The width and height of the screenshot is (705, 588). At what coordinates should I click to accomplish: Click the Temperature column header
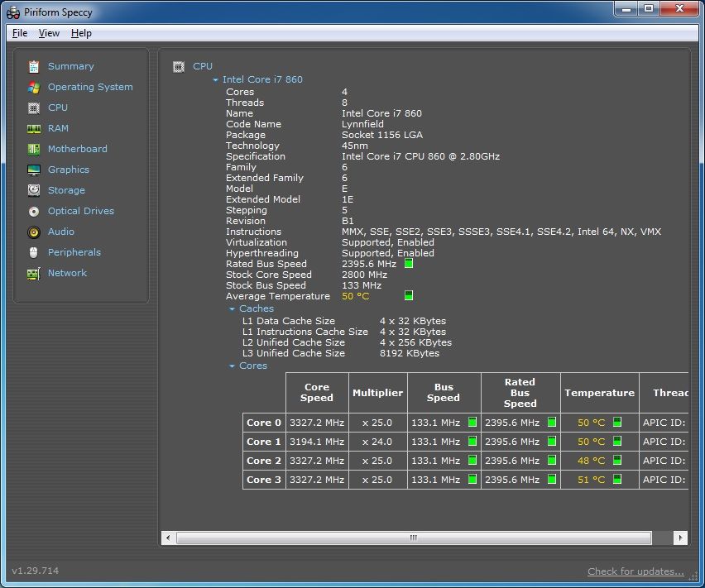599,393
